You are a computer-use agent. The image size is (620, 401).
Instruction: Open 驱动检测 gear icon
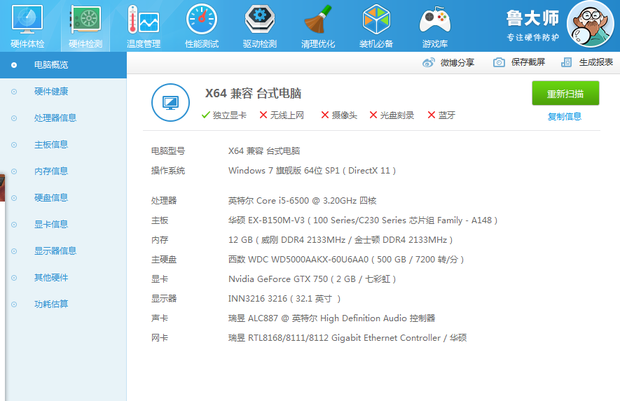[260, 19]
